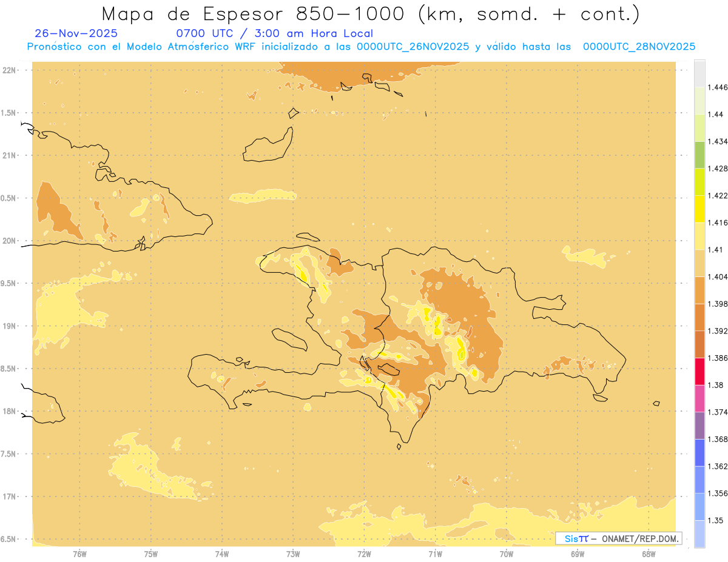Click the '18N' latitude label
The width and height of the screenshot is (728, 562).
pos(8,411)
